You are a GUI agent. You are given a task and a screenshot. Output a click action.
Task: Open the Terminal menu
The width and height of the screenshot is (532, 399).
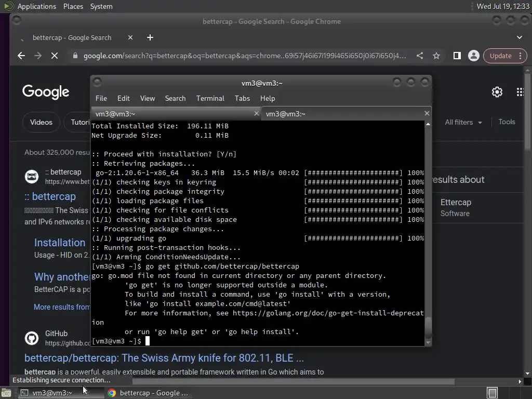pyautogui.click(x=210, y=98)
